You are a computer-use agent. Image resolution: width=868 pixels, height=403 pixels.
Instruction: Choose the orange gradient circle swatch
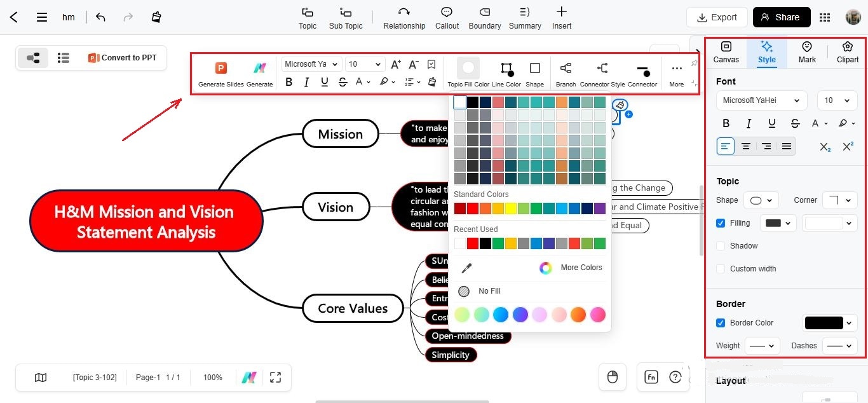click(578, 315)
